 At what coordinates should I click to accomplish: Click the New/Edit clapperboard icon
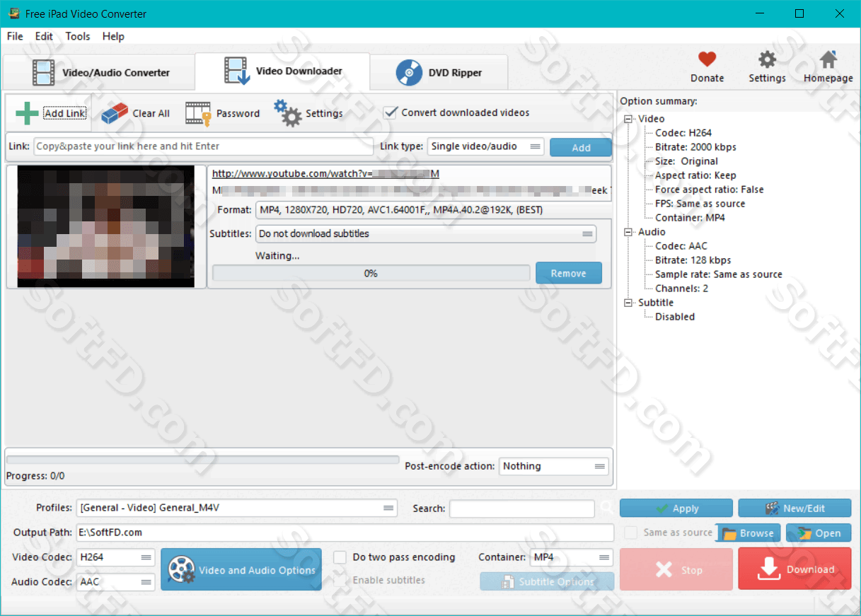pos(772,509)
